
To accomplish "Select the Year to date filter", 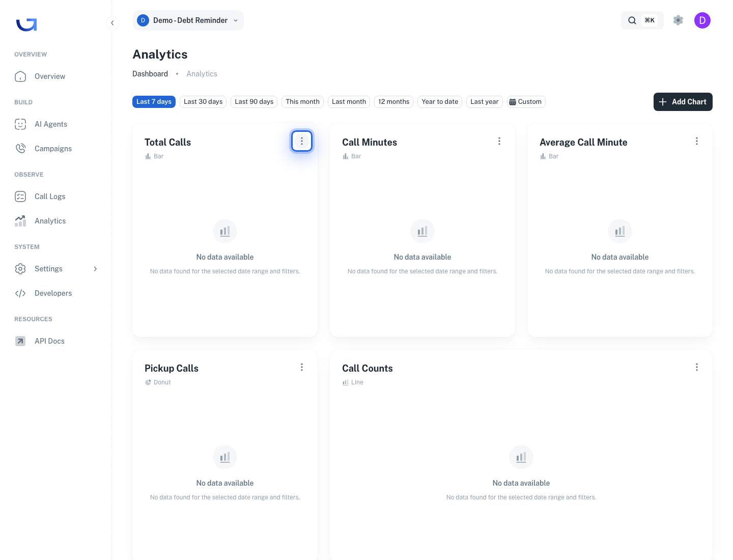I will [440, 102].
